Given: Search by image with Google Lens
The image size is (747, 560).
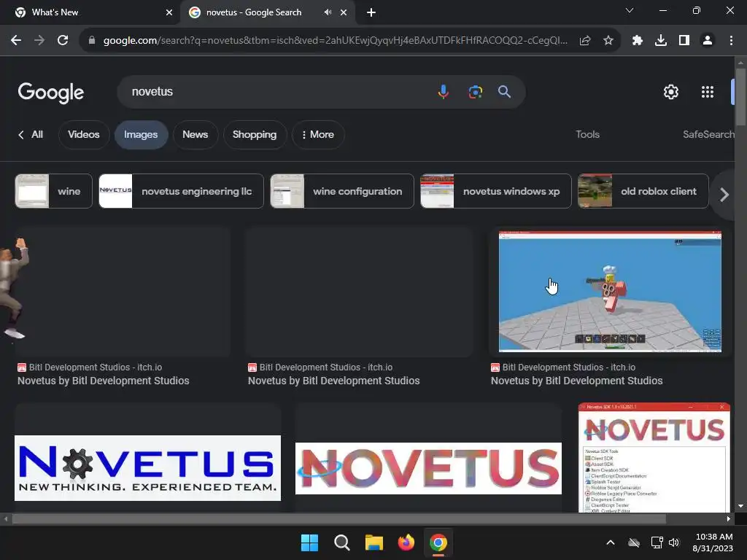Looking at the screenshot, I should [475, 91].
